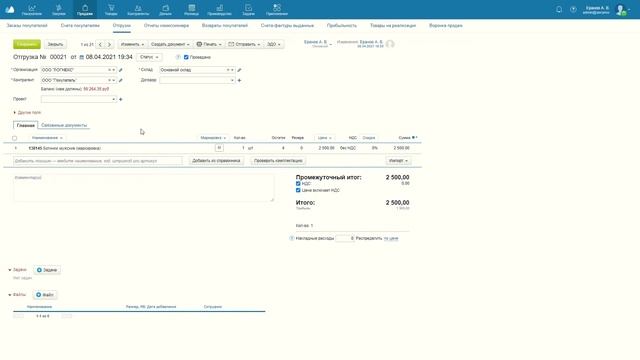This screenshot has height=360, width=640.
Task: Edit the Организация with pencil icon
Action: 120,70
